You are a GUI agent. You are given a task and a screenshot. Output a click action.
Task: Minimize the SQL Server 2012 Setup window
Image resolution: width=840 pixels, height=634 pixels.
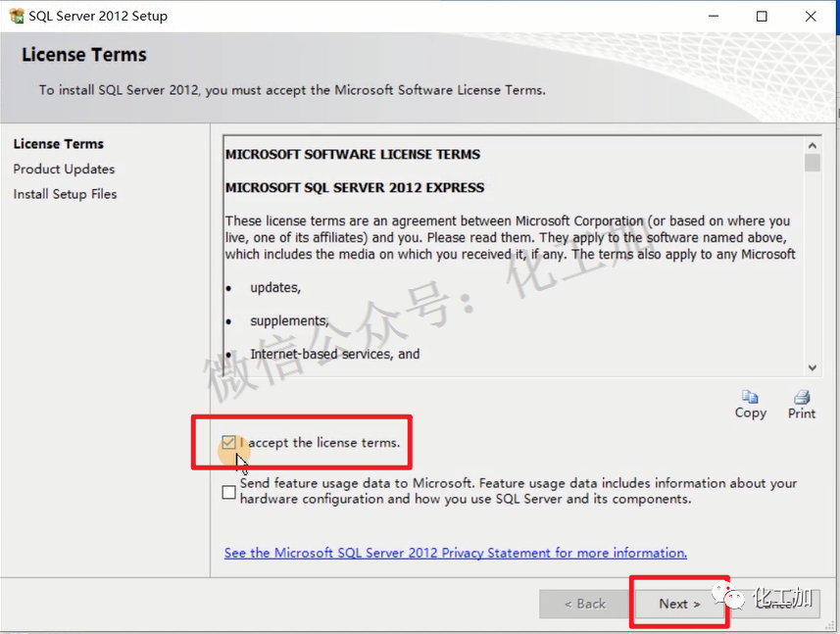coord(713,16)
